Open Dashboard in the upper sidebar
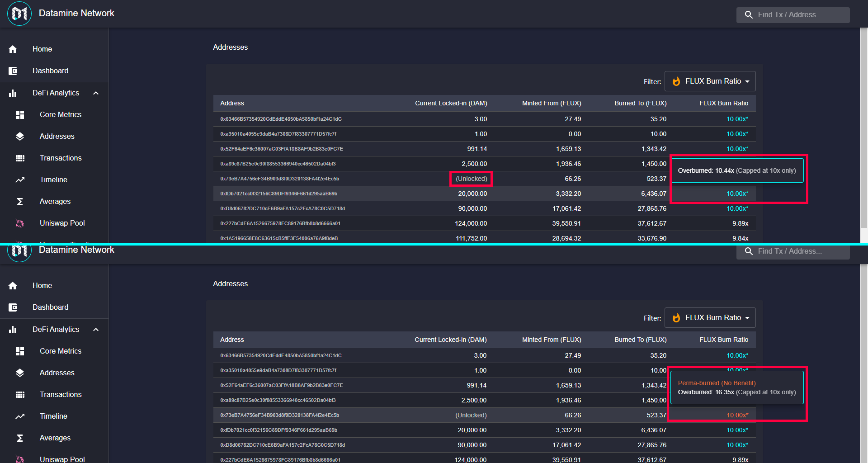 [x=54, y=71]
